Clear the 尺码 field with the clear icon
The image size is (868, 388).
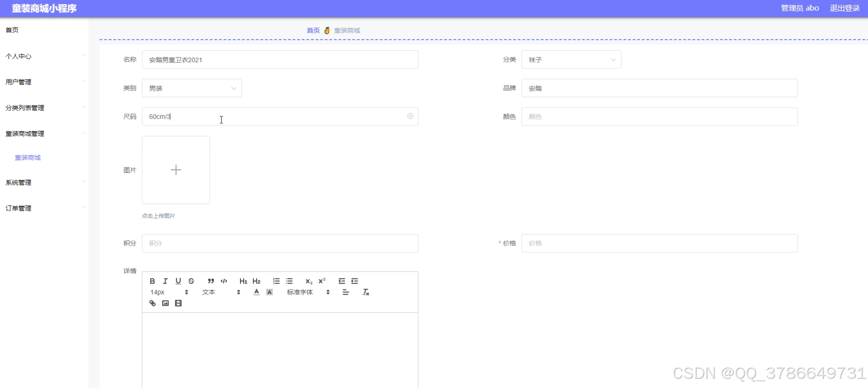coord(410,116)
